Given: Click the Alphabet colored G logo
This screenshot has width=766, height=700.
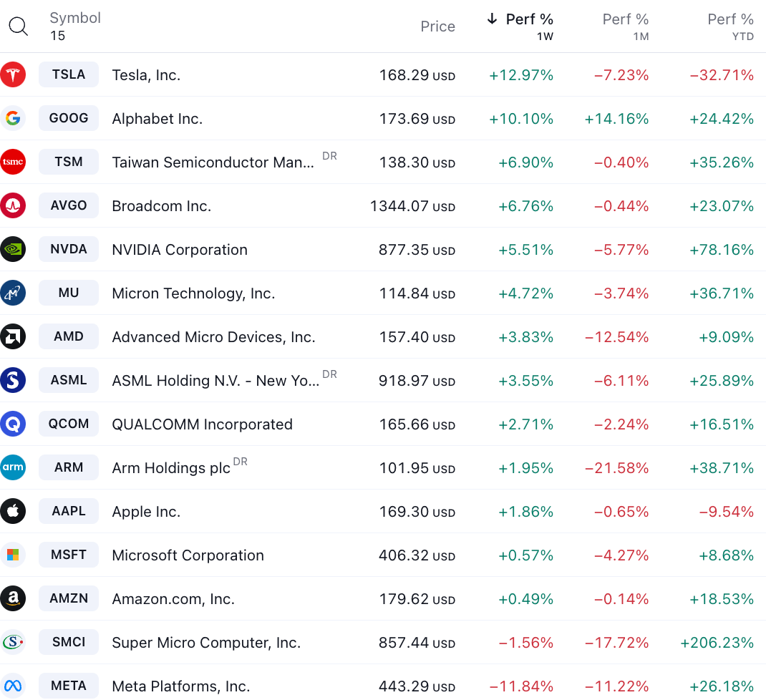Looking at the screenshot, I should tap(14, 118).
